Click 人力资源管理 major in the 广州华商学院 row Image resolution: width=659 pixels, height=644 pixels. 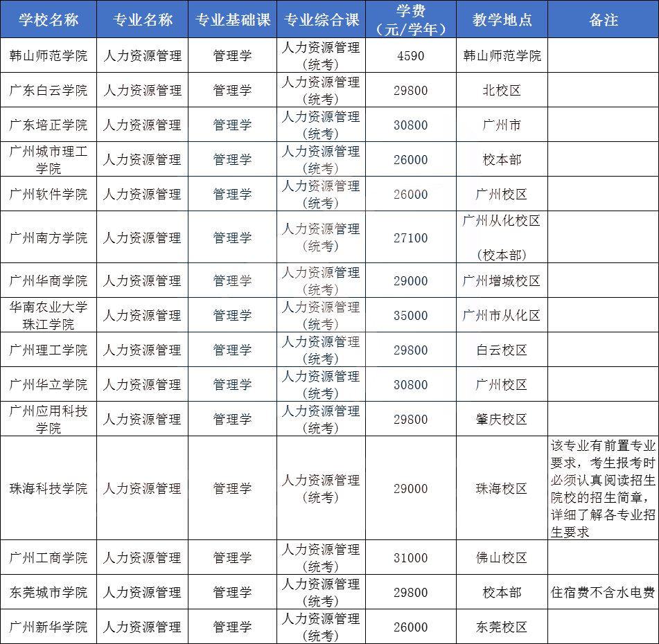point(143,280)
